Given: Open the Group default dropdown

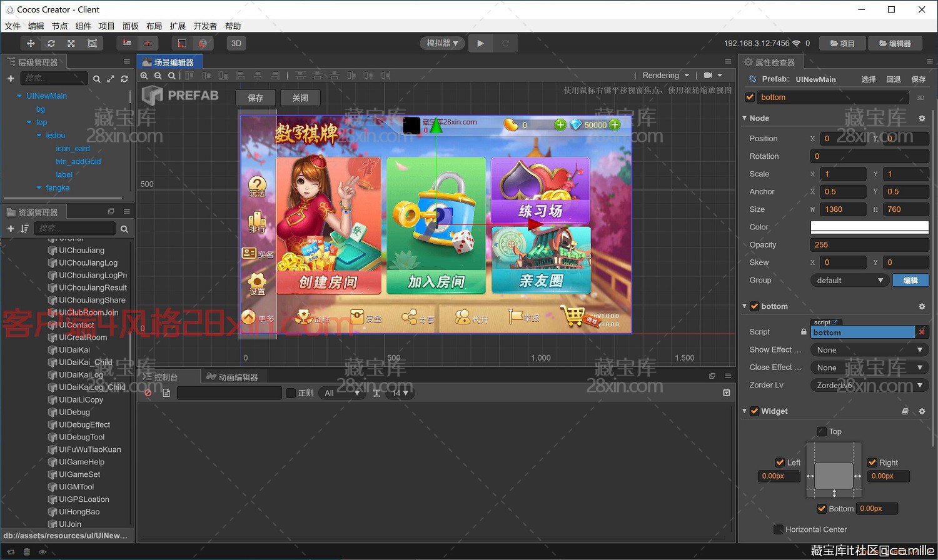Looking at the screenshot, I should pos(849,280).
